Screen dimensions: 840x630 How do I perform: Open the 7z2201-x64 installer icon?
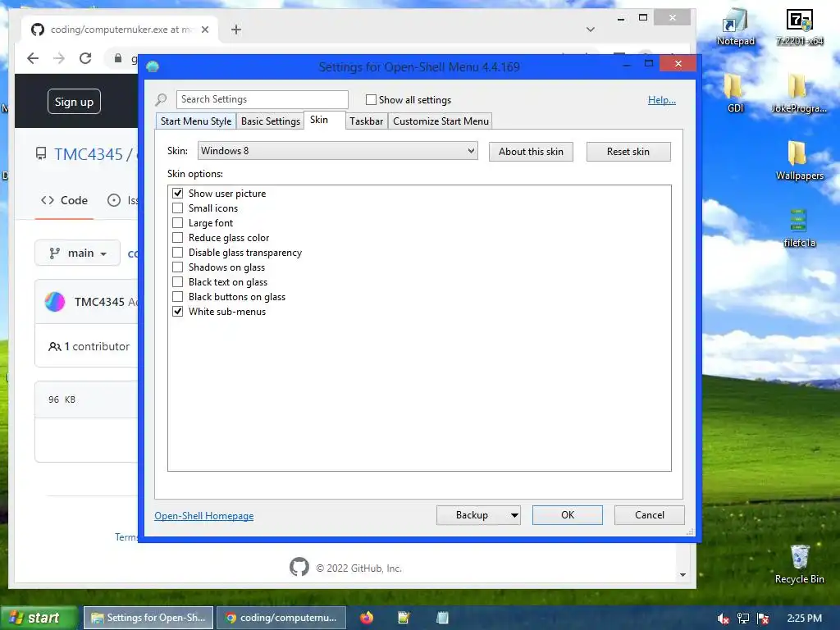tap(799, 26)
